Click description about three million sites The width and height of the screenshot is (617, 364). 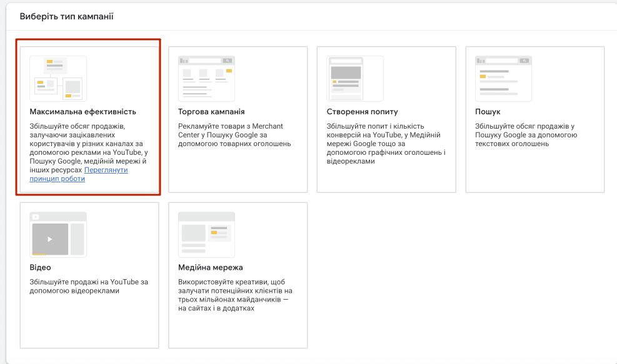[x=235, y=295]
